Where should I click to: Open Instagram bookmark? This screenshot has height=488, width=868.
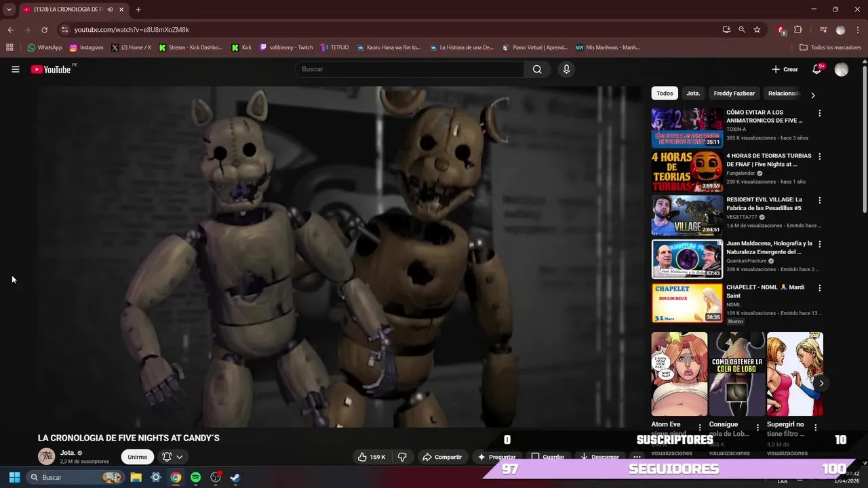coord(87,47)
